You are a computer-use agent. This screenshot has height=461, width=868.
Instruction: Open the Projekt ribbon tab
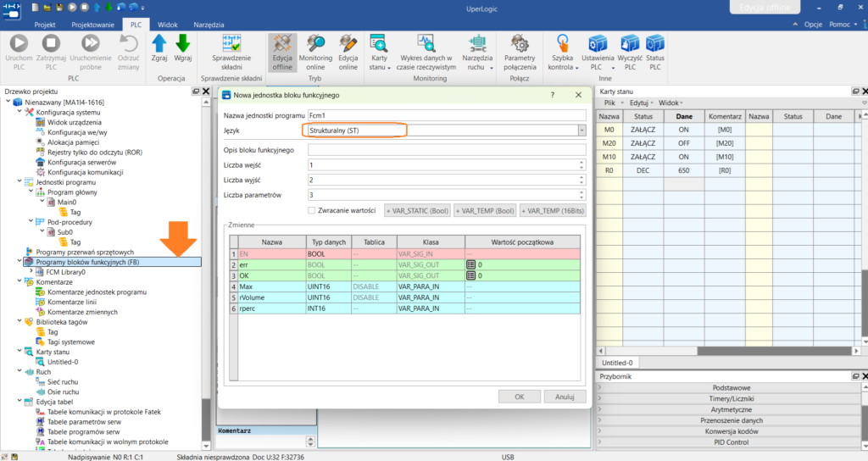[x=45, y=25]
